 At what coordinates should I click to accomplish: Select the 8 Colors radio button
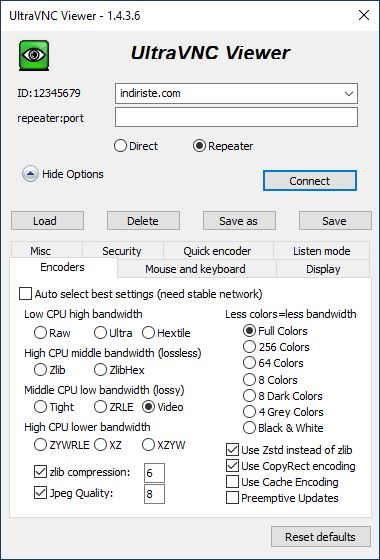point(249,380)
